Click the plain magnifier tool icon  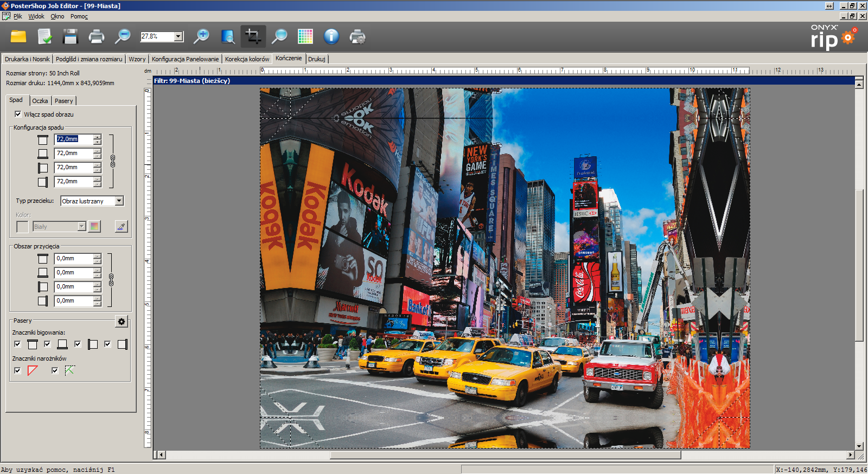pos(279,37)
